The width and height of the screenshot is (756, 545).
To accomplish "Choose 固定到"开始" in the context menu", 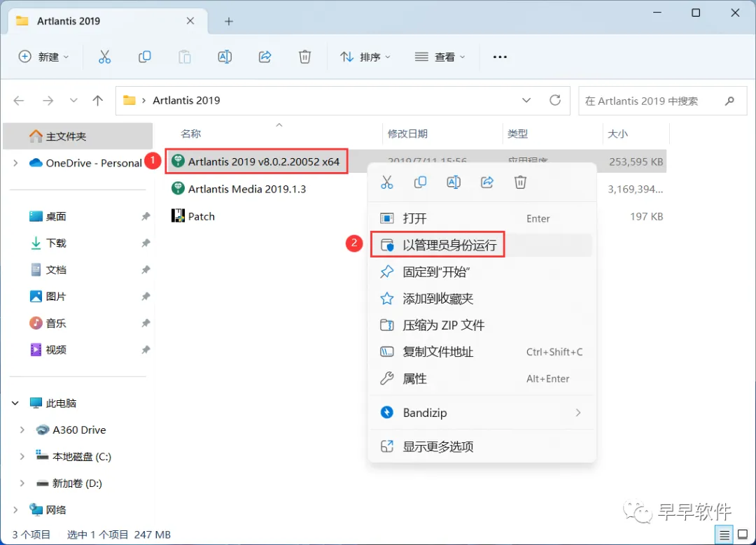I will [481, 271].
